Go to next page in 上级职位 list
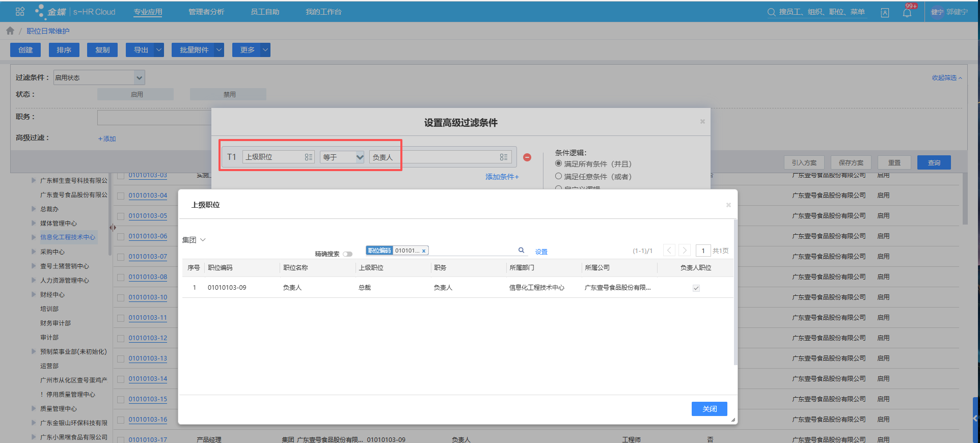Viewport: 980px width, 443px height. point(685,251)
